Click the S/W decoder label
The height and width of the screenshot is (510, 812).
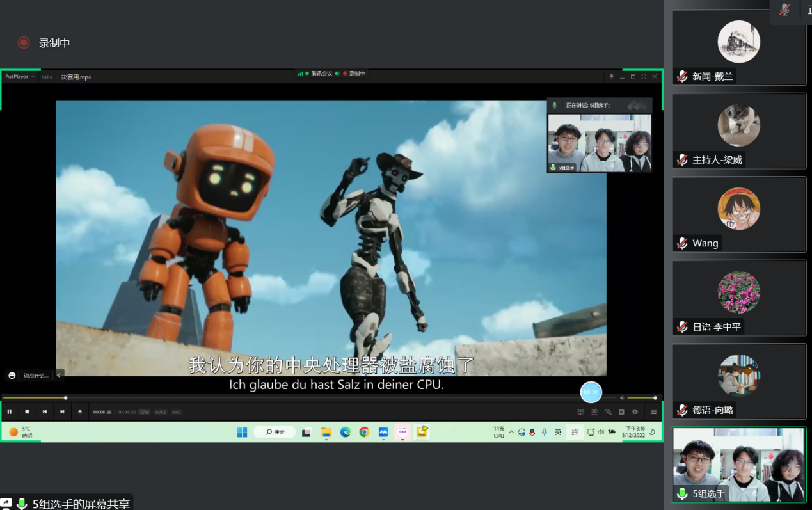click(144, 412)
